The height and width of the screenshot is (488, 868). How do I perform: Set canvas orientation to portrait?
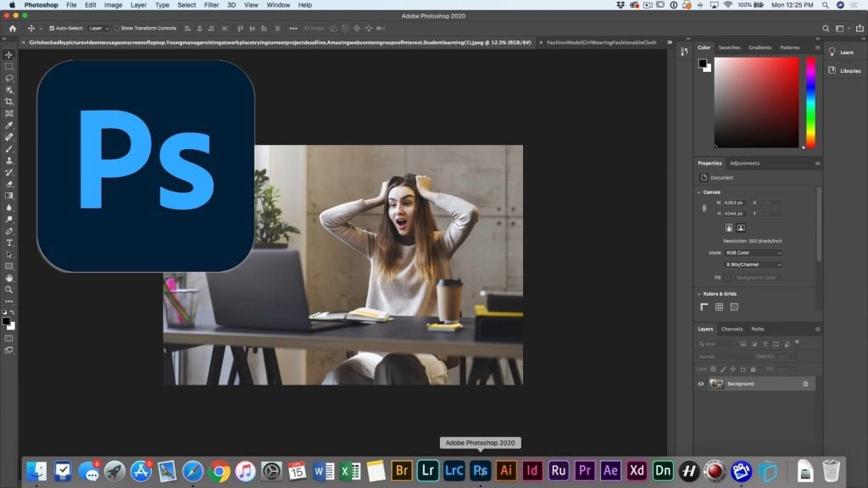tap(729, 228)
